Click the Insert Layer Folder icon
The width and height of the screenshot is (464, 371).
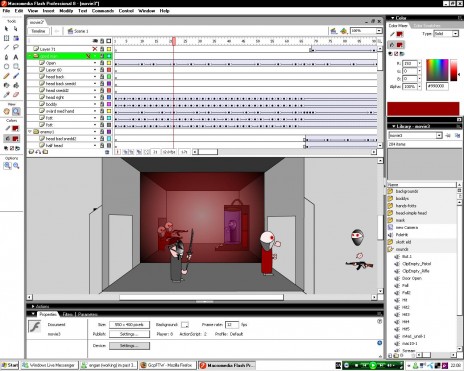click(45, 152)
